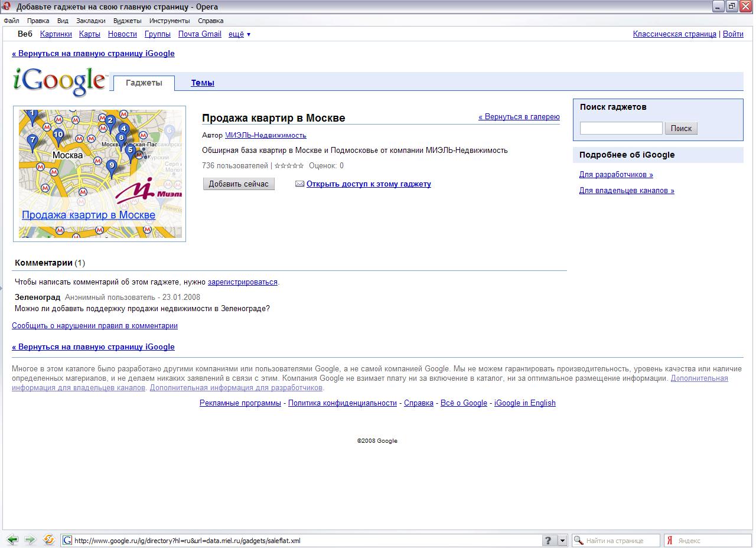Open the Картинки link
The width and height of the screenshot is (756, 549).
[56, 34]
